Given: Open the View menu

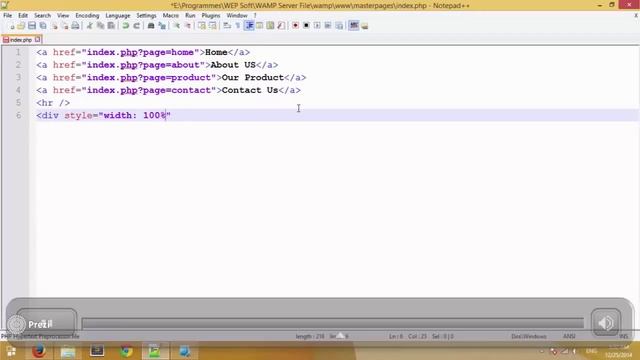Looking at the screenshot, I should pyautogui.click(x=63, y=16).
